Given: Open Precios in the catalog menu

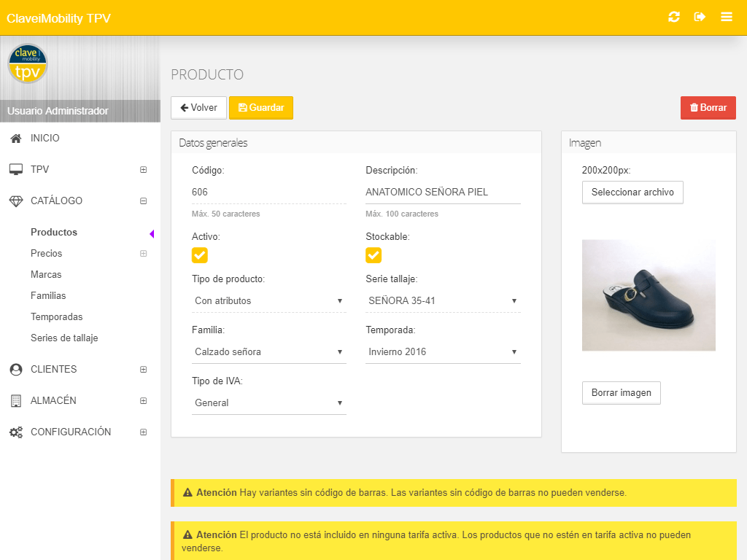Looking at the screenshot, I should coord(46,253).
